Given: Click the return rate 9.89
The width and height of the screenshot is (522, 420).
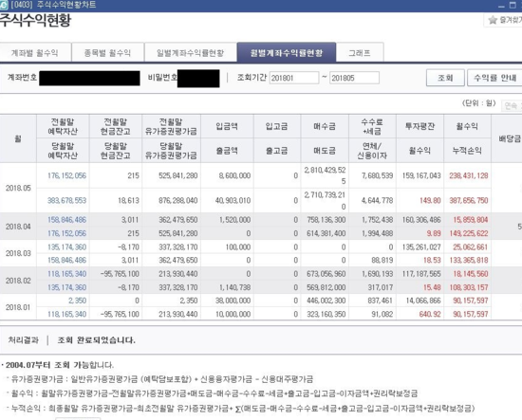Looking at the screenshot, I should tap(434, 233).
